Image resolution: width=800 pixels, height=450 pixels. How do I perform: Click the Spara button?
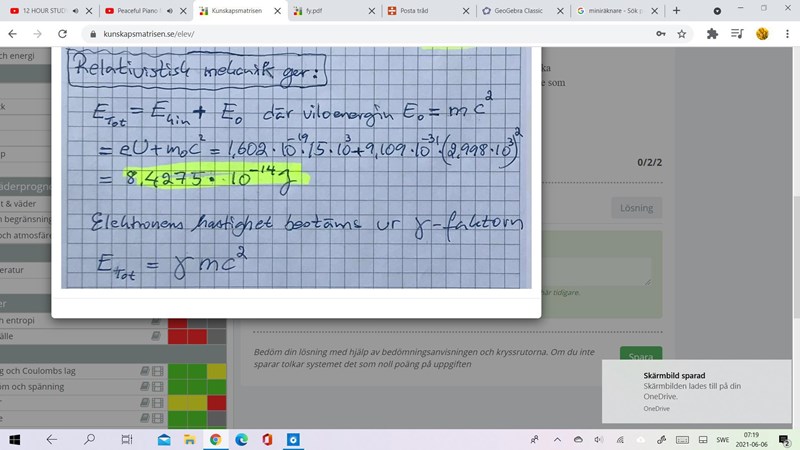[x=640, y=357]
